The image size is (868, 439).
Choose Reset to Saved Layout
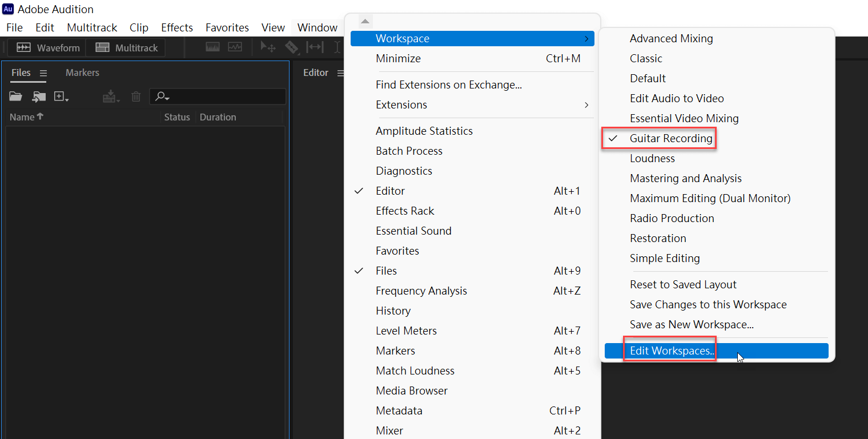(717, 285)
